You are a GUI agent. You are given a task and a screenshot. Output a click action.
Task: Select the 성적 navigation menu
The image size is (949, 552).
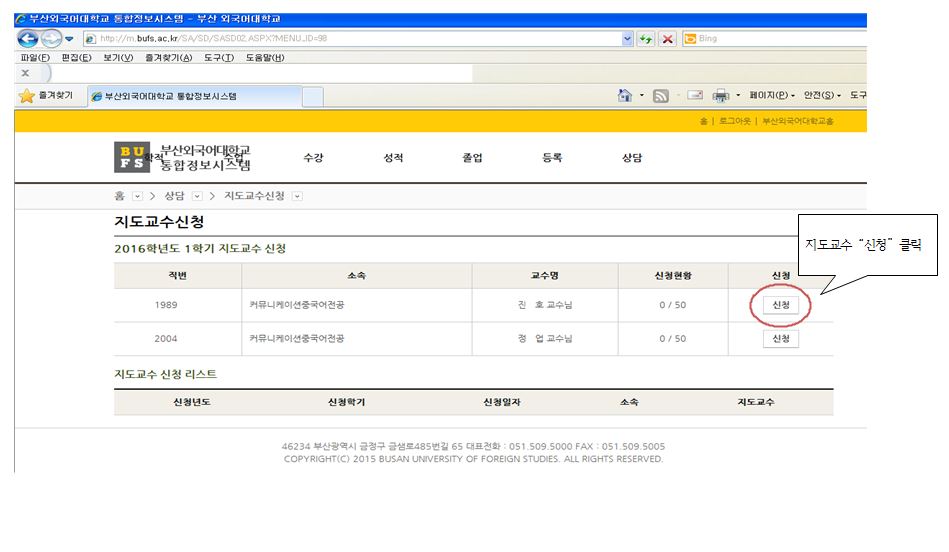pos(393,158)
